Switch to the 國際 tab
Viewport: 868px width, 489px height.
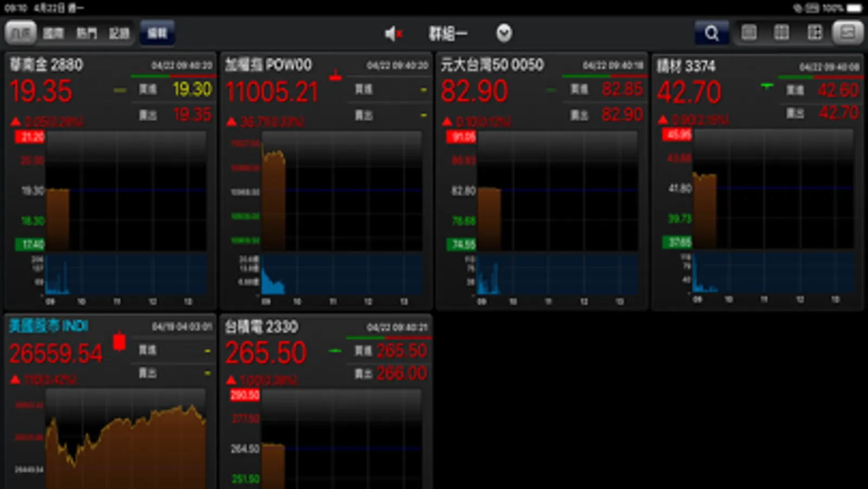click(x=53, y=33)
